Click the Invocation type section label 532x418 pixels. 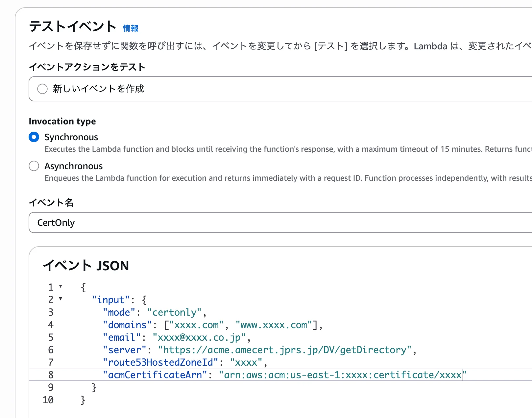(x=62, y=121)
